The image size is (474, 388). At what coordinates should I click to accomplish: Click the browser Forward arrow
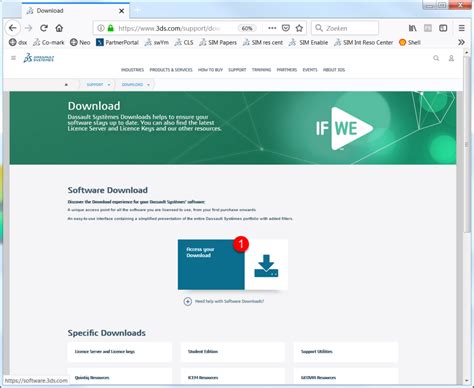29,28
